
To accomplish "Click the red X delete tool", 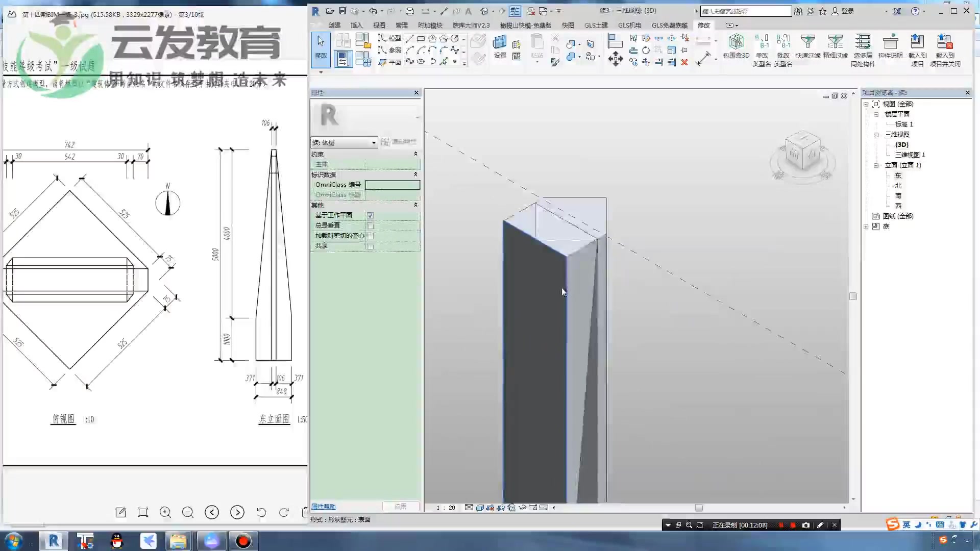I will click(684, 62).
